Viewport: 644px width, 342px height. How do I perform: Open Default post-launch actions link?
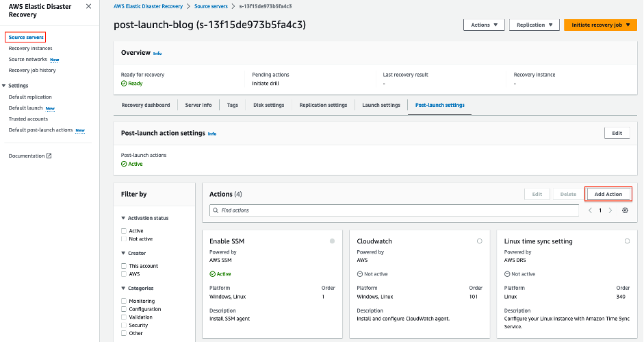pyautogui.click(x=40, y=130)
